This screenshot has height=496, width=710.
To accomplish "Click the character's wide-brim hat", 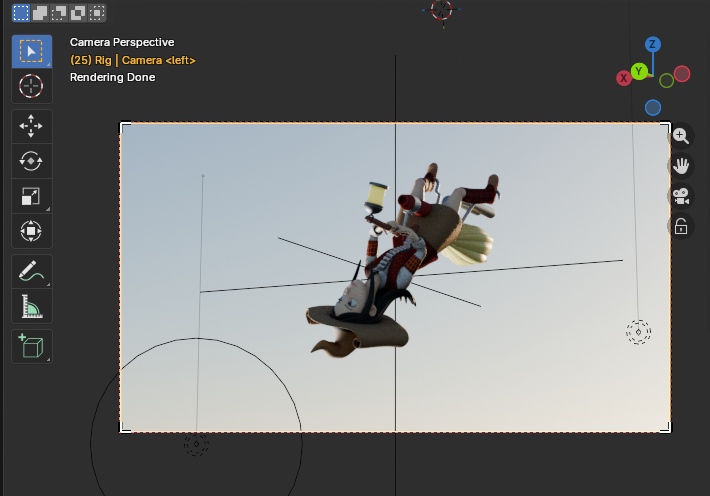I will click(358, 333).
